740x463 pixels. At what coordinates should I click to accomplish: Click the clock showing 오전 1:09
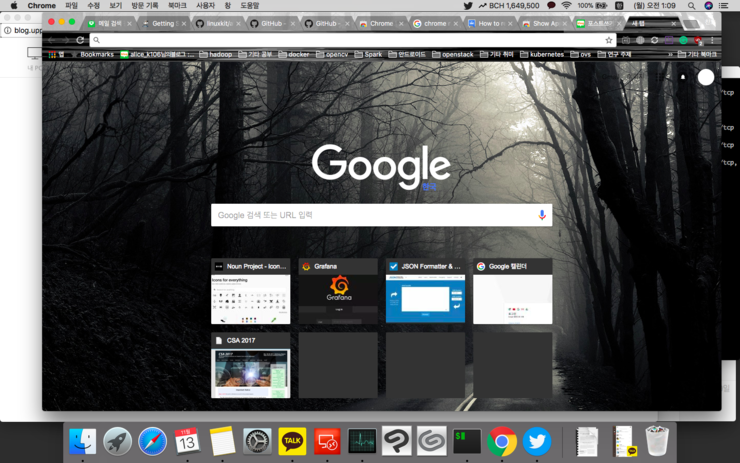654,6
